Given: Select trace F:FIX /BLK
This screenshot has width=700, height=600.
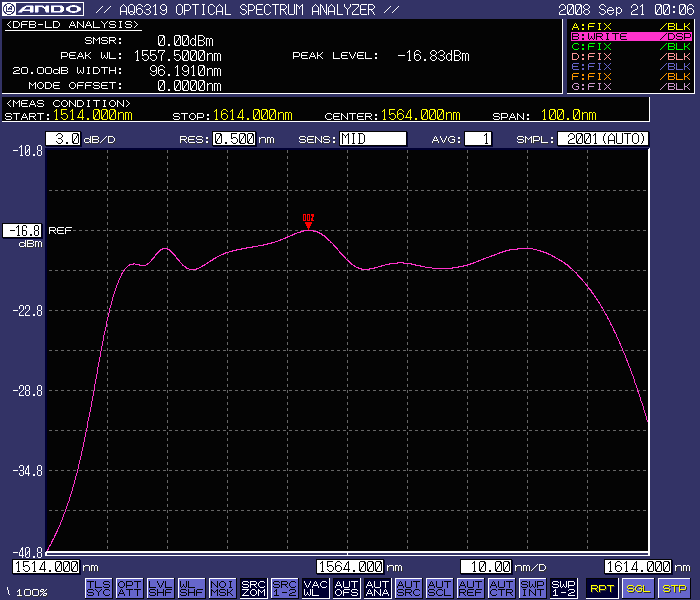Looking at the screenshot, I should (631, 76).
